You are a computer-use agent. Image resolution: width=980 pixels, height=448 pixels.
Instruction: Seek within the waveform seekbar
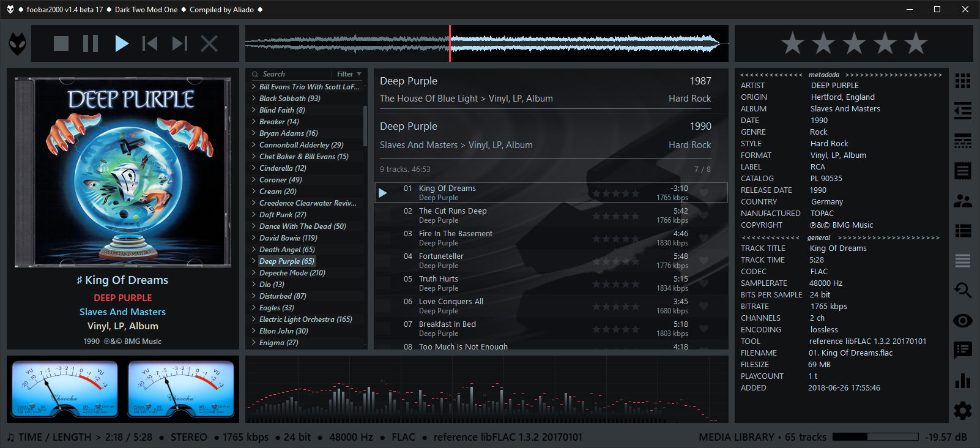coord(487,43)
